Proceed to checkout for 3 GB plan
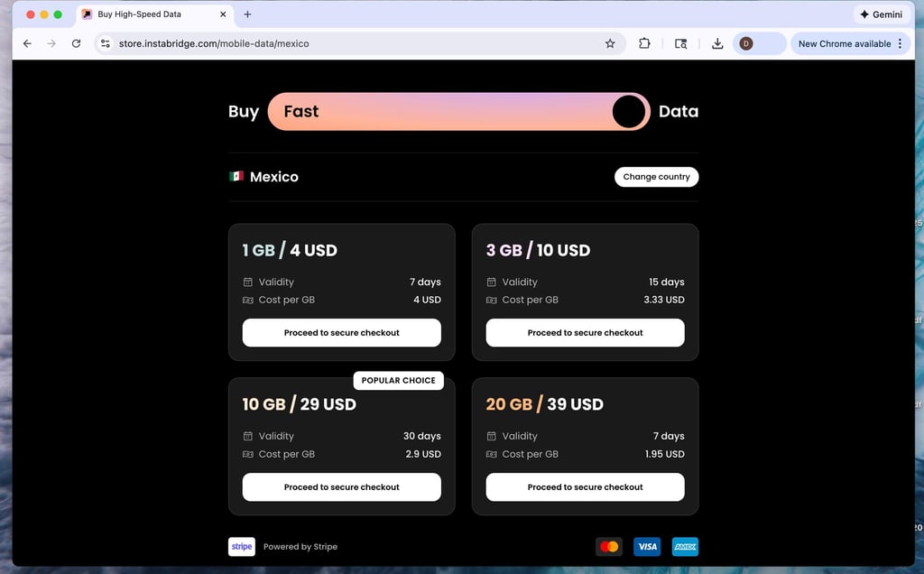 click(585, 333)
